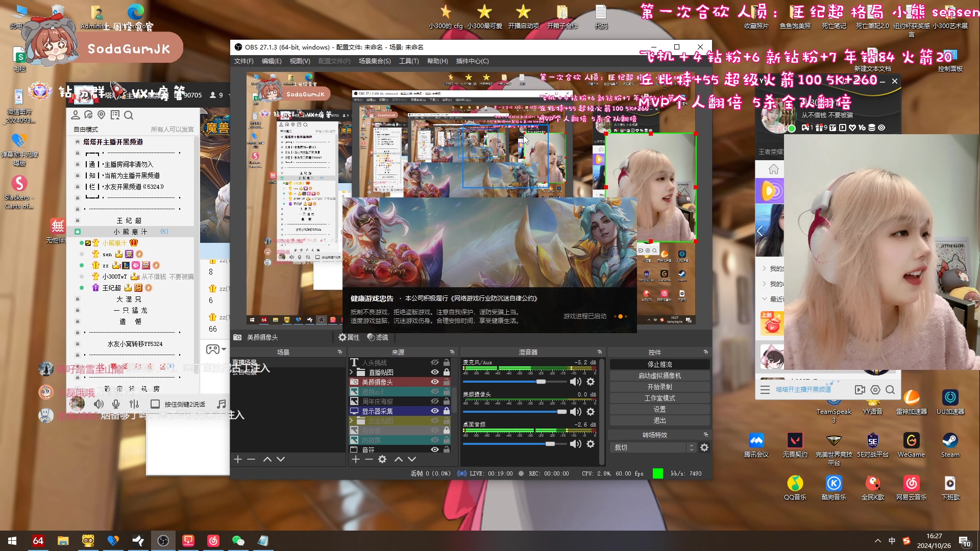This screenshot has width=980, height=551.
Task: Open QQ音乐 desktop shortcut
Action: (x=795, y=487)
